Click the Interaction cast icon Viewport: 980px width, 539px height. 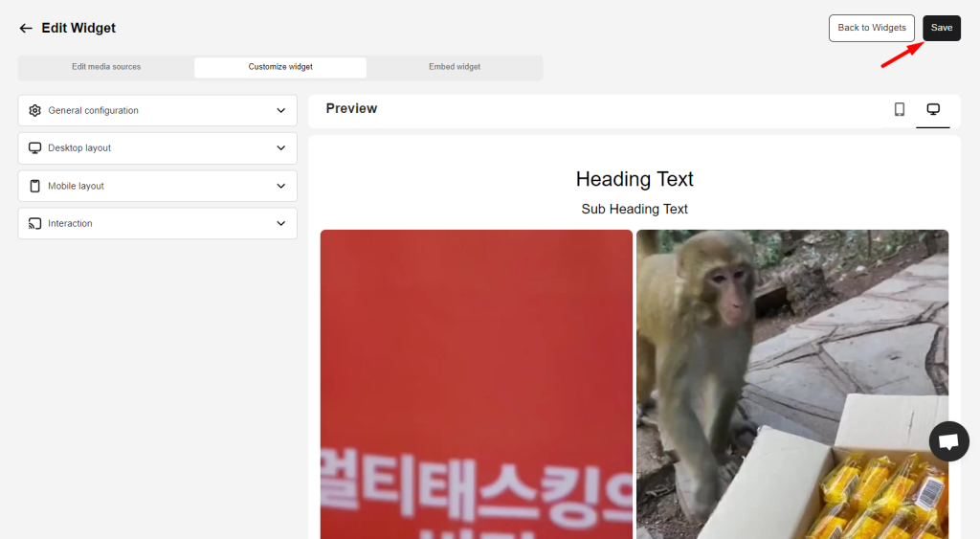click(x=35, y=223)
